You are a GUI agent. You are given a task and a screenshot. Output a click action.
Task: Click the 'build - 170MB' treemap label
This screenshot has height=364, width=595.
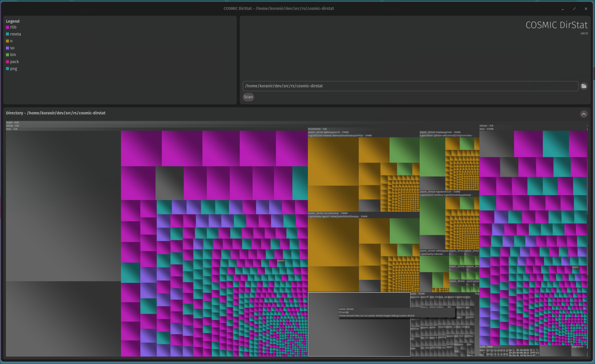click(417, 294)
